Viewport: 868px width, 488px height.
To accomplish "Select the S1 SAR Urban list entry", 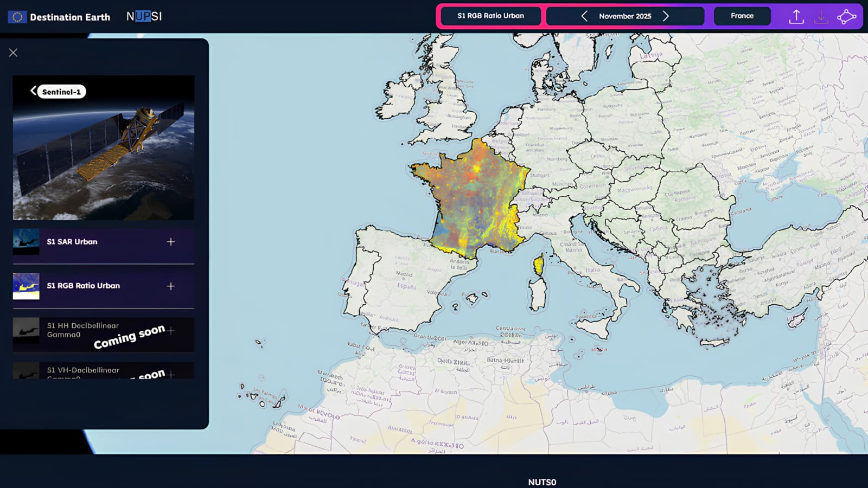I will tap(72, 242).
